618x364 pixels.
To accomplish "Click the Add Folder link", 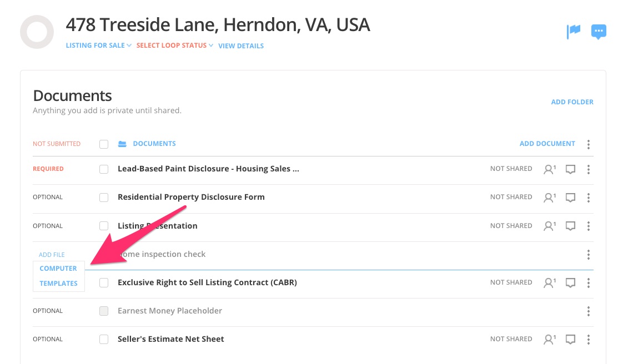I will pos(572,102).
